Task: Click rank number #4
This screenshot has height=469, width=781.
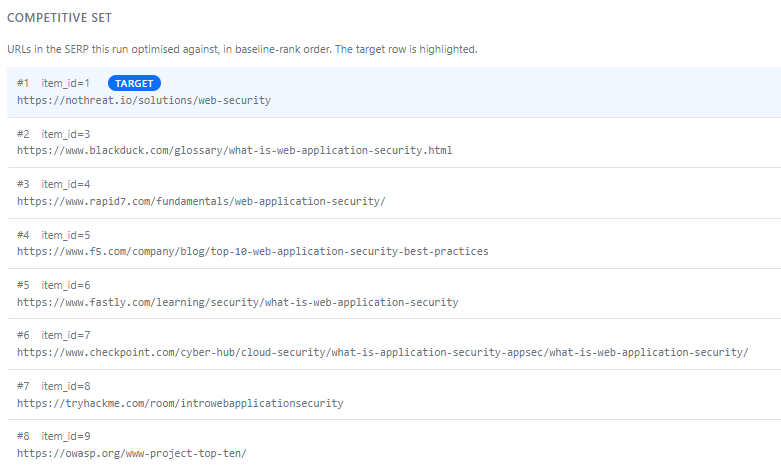Action: [23, 235]
